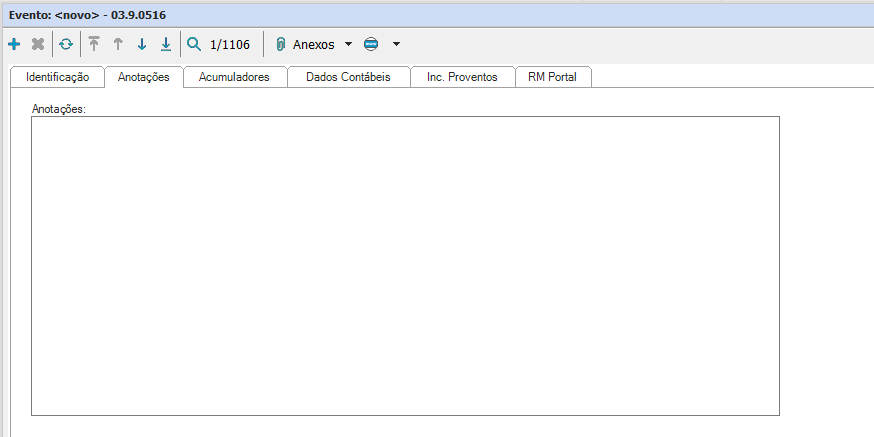Jump to last record arrow icon
This screenshot has height=437, width=874.
(x=166, y=45)
